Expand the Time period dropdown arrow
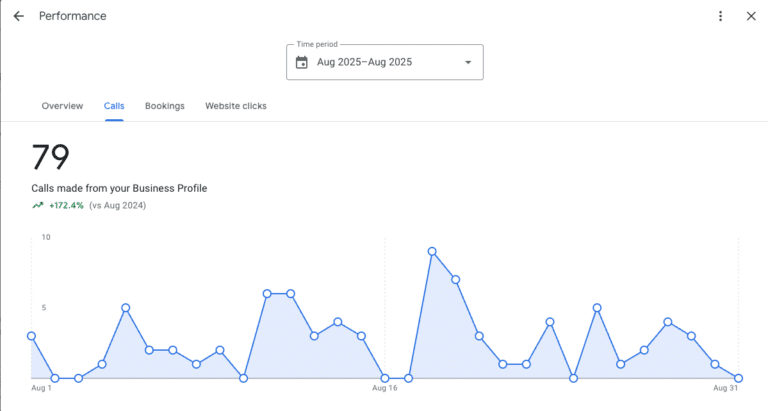Screen dimensions: 768x411 tap(467, 63)
